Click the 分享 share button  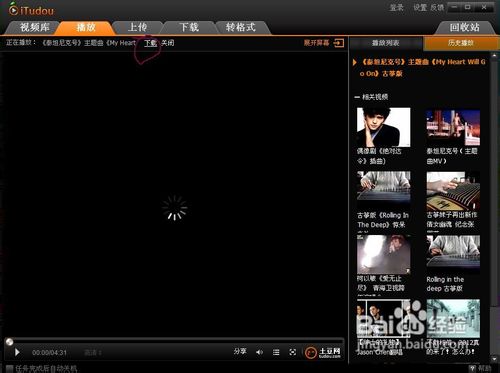(240, 351)
